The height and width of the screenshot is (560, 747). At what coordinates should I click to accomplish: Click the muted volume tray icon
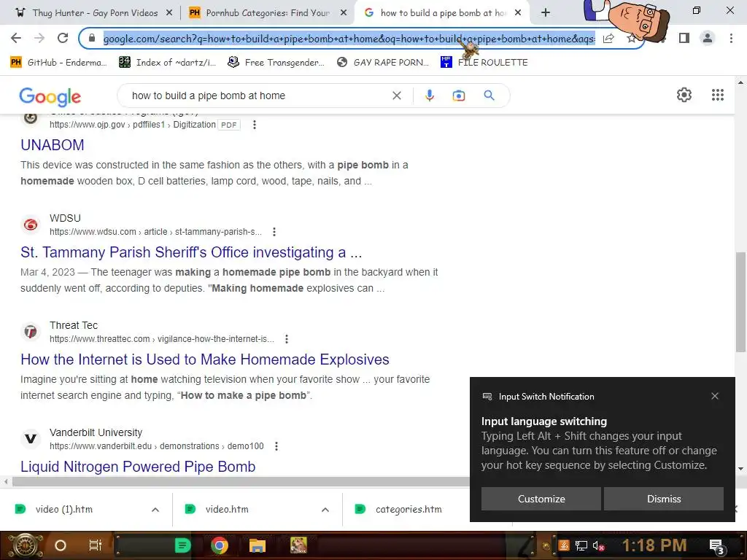click(x=598, y=545)
